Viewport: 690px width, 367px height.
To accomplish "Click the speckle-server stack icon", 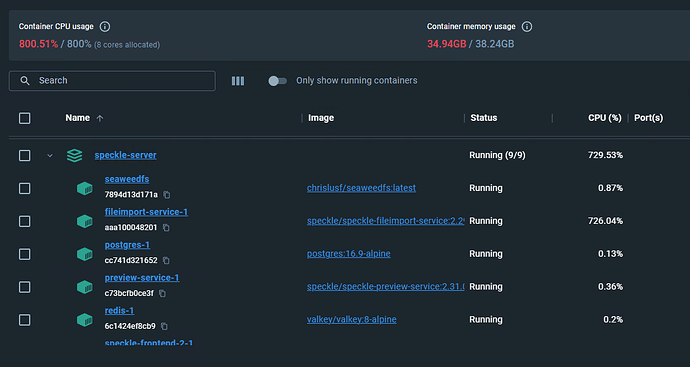I will 74,155.
